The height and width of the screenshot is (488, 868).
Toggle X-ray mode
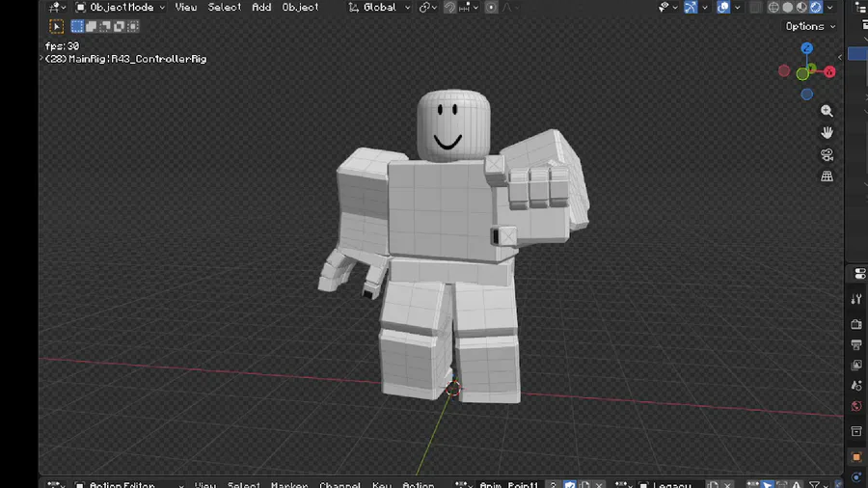[x=755, y=7]
